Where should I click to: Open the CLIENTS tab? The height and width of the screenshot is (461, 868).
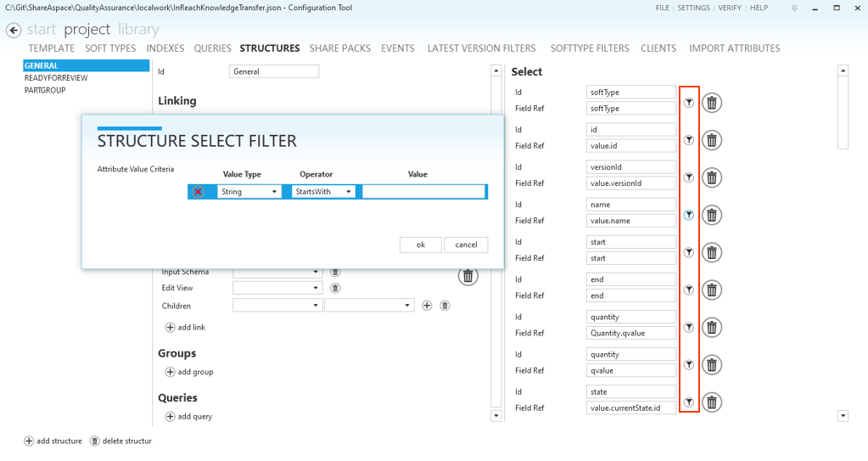point(658,48)
